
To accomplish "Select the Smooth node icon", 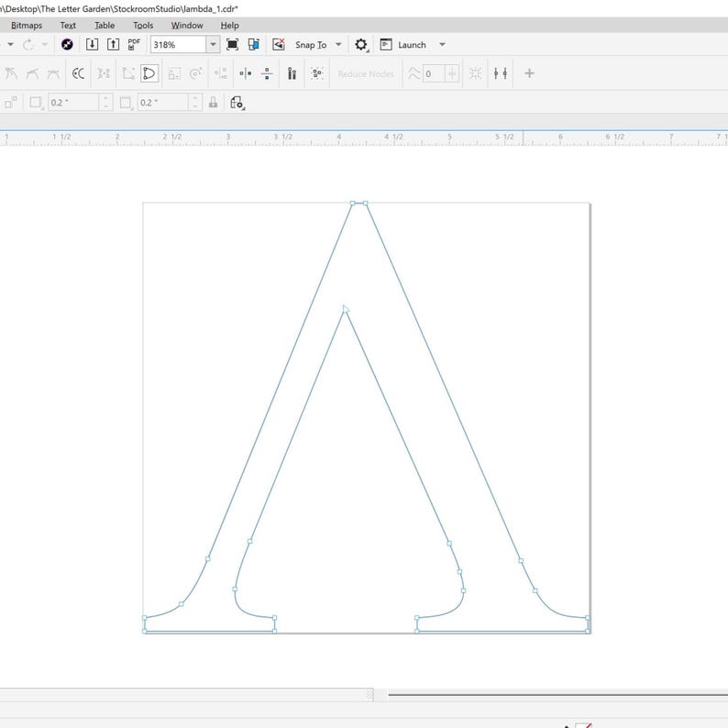I will [32, 73].
